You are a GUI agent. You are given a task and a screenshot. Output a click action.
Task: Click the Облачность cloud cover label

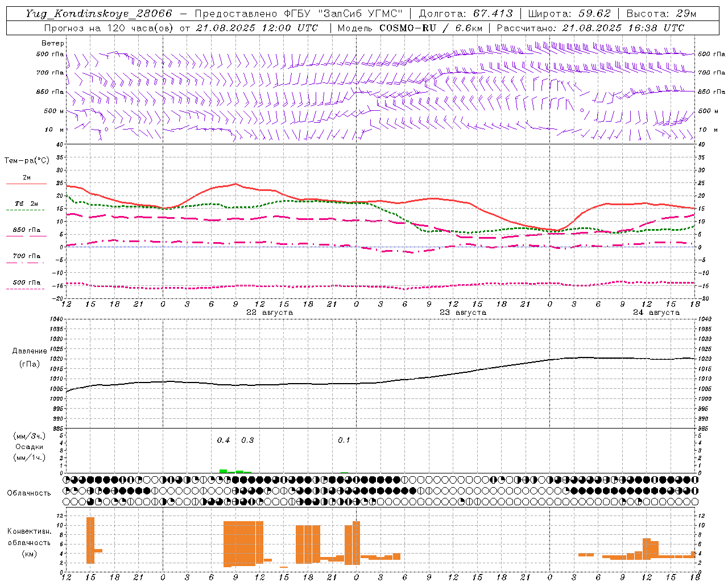click(x=29, y=493)
